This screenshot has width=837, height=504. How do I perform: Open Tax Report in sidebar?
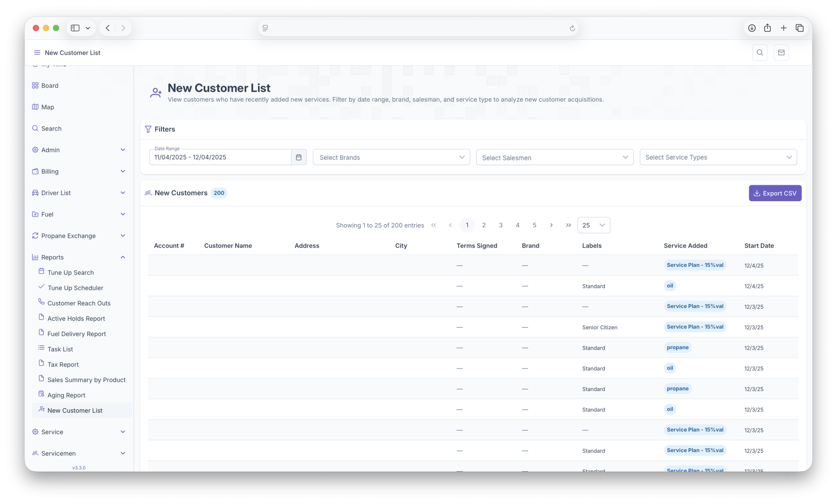tap(63, 365)
